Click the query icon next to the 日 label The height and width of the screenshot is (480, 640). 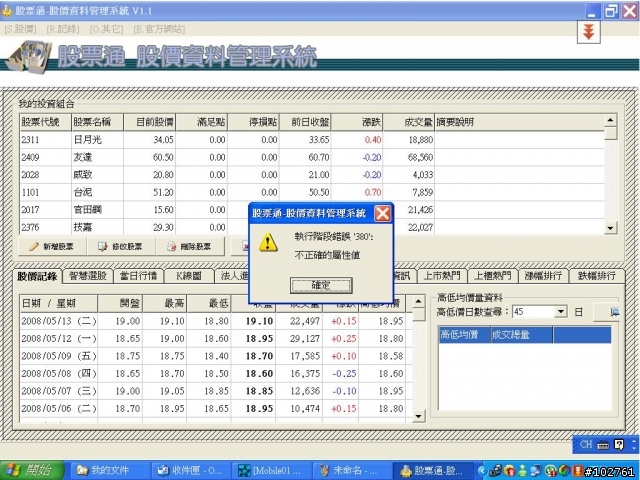(x=614, y=312)
